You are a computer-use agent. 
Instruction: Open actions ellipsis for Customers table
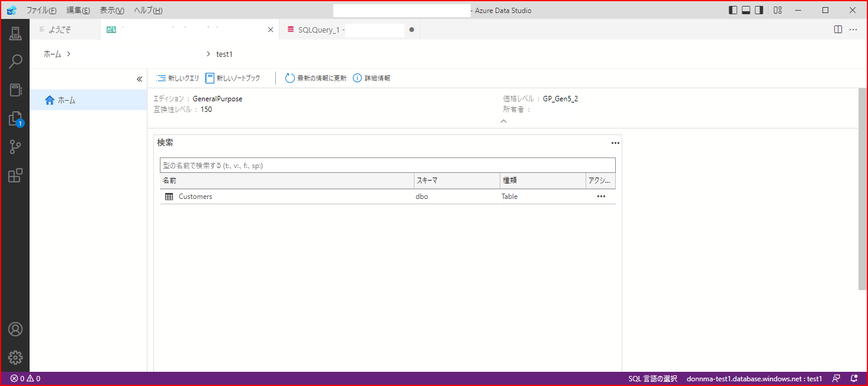pos(601,197)
